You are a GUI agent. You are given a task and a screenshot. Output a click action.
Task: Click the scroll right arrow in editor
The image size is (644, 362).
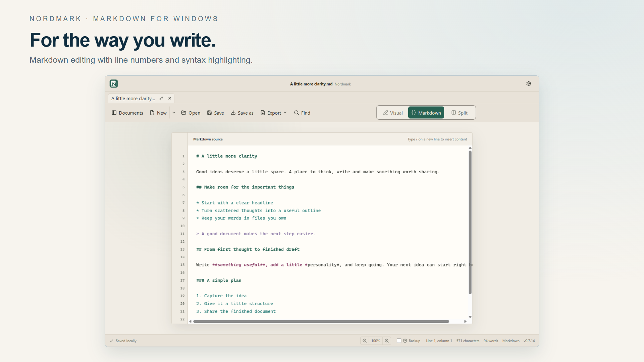(x=465, y=321)
